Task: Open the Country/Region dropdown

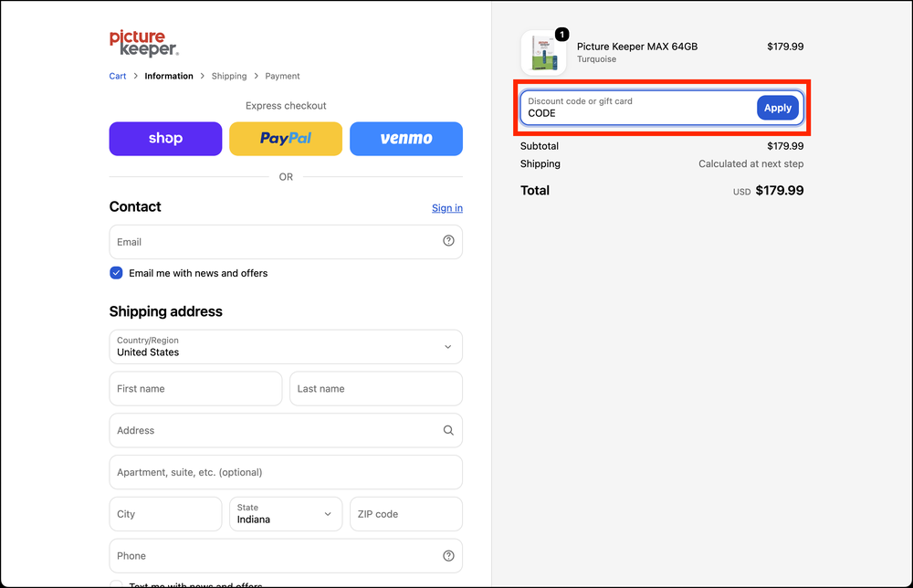Action: (286, 347)
